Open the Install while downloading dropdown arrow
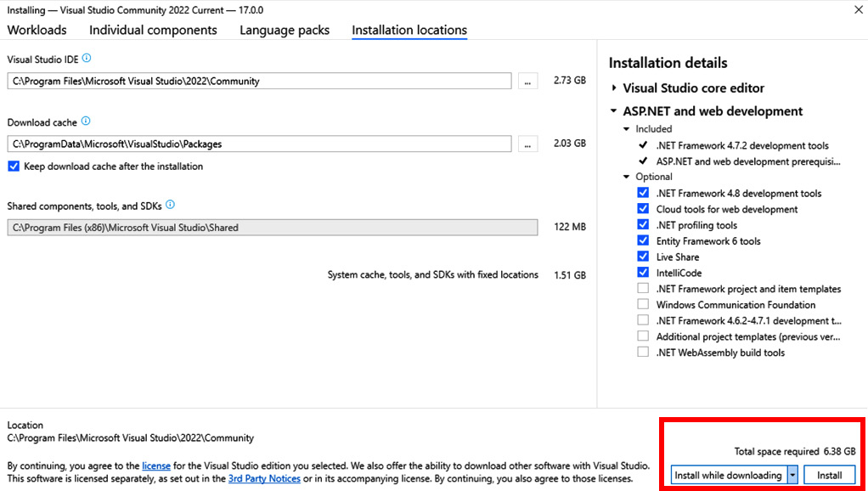 coord(792,475)
